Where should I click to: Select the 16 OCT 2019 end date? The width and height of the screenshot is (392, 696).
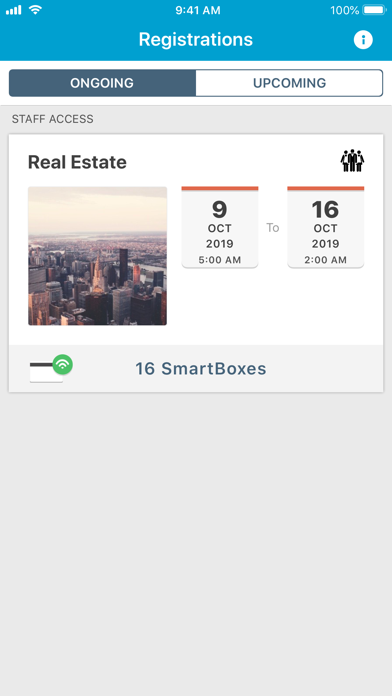325,227
